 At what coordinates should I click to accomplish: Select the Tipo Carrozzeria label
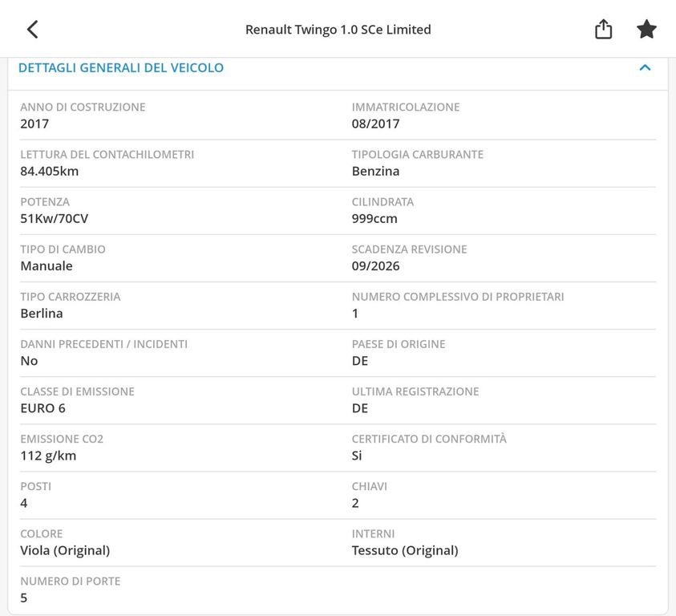[x=71, y=297]
